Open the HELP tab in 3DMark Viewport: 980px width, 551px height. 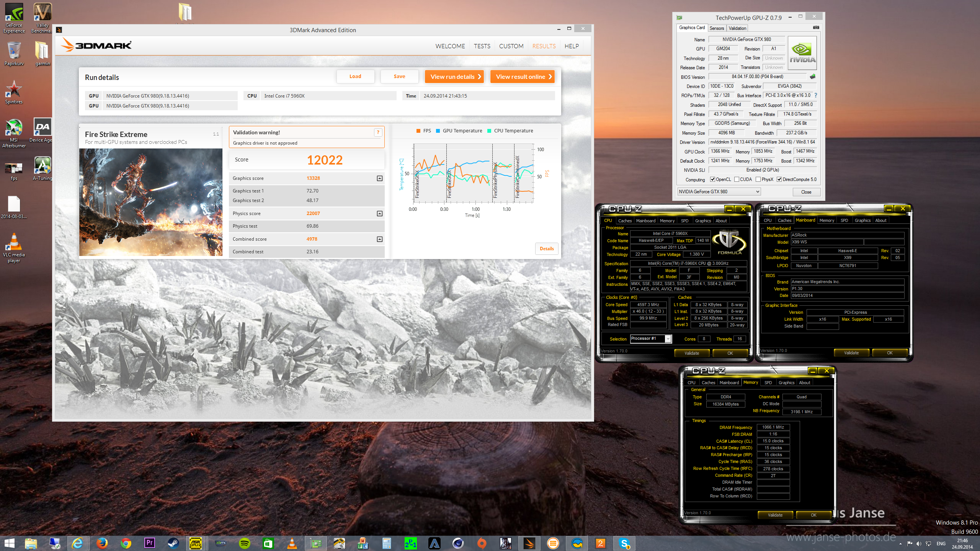[572, 46]
